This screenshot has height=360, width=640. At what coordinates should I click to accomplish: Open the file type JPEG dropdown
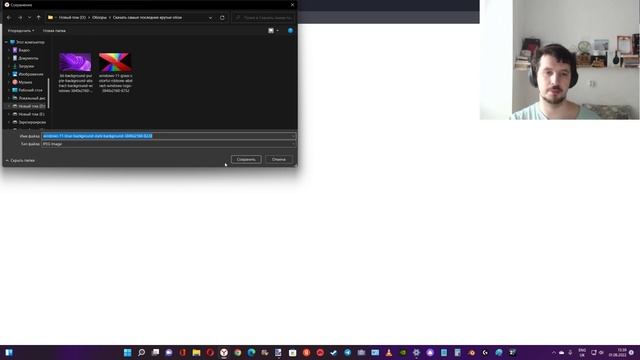pos(169,144)
